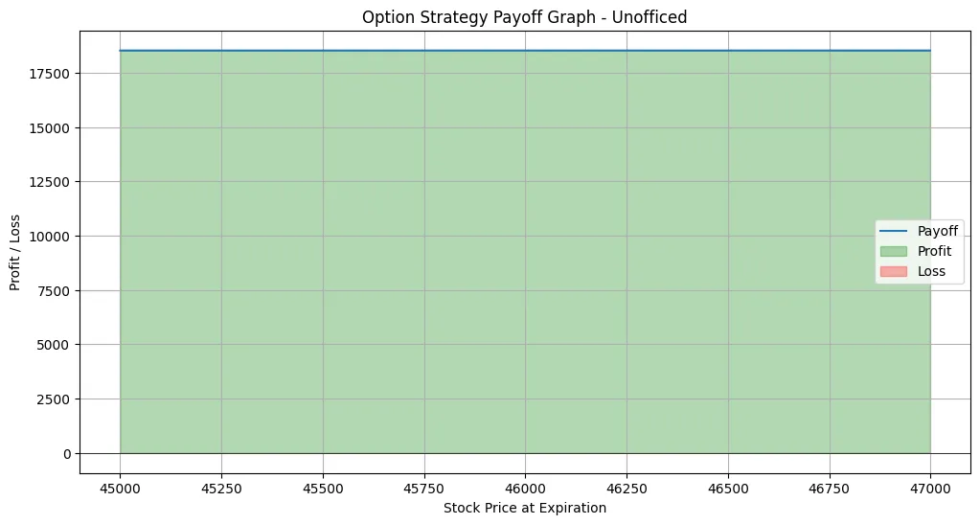Viewport: 980px width, 524px height.
Task: Select the "Profit" legend label
Action: pyautogui.click(x=934, y=251)
